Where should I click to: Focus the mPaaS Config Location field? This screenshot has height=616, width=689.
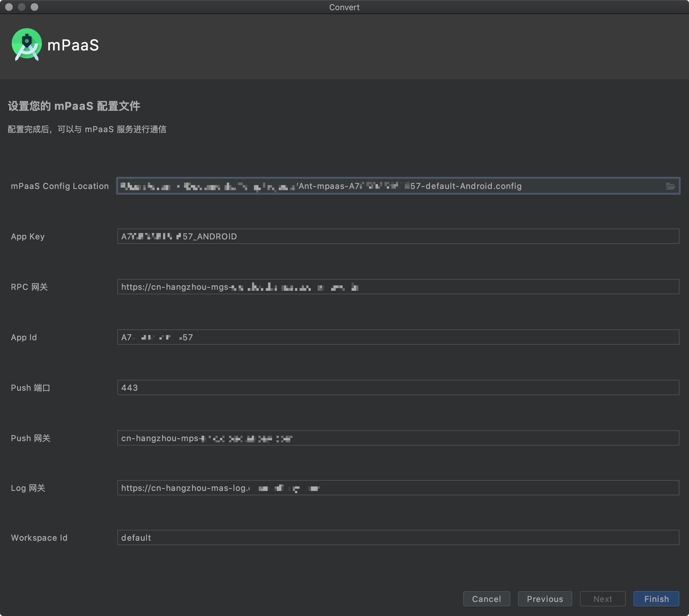click(x=398, y=186)
